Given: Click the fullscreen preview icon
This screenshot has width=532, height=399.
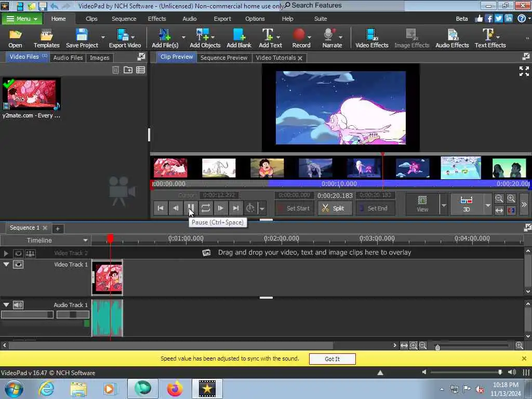Looking at the screenshot, I should point(524,71).
